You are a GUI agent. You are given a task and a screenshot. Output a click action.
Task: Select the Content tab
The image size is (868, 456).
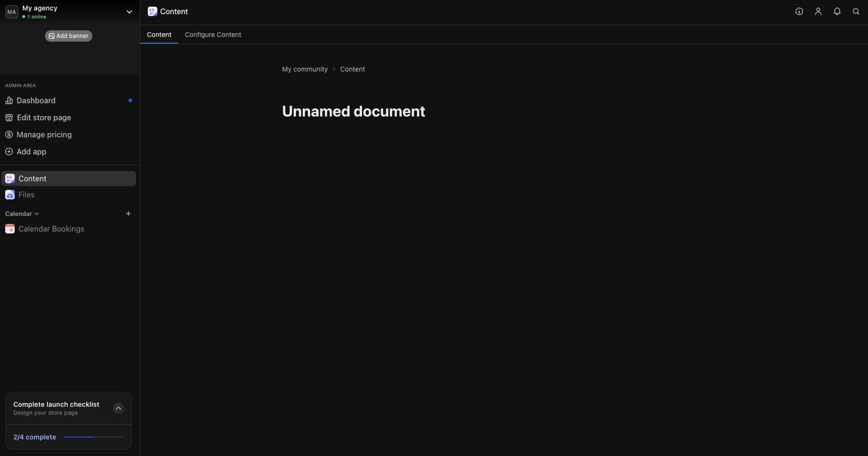click(159, 35)
